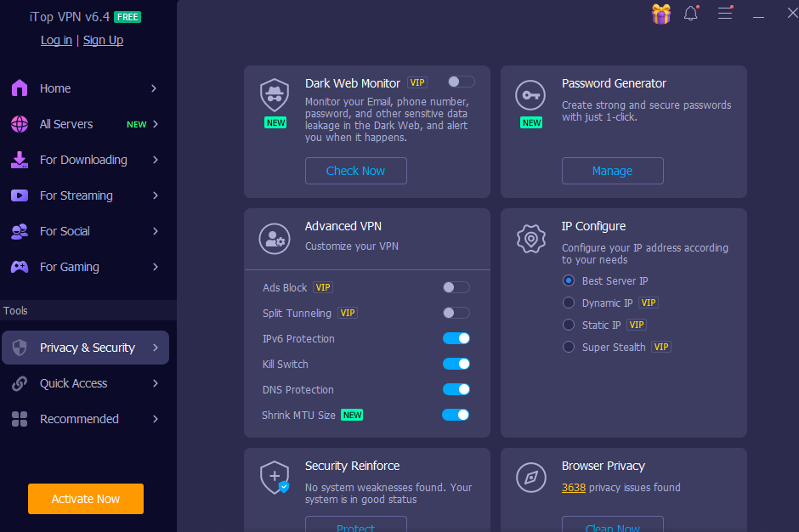This screenshot has height=532, width=799.
Task: Click the For Streaming play icon
Action: [20, 195]
